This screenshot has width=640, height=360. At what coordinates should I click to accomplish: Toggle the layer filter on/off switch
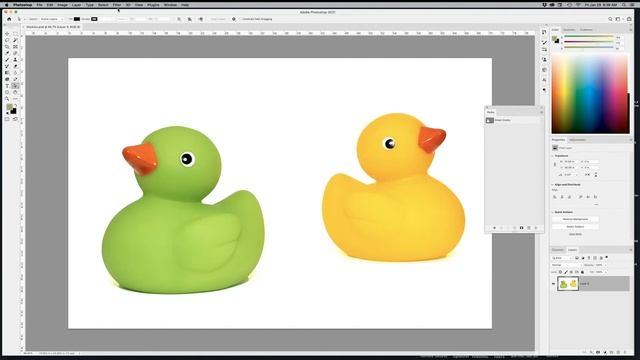(x=607, y=257)
